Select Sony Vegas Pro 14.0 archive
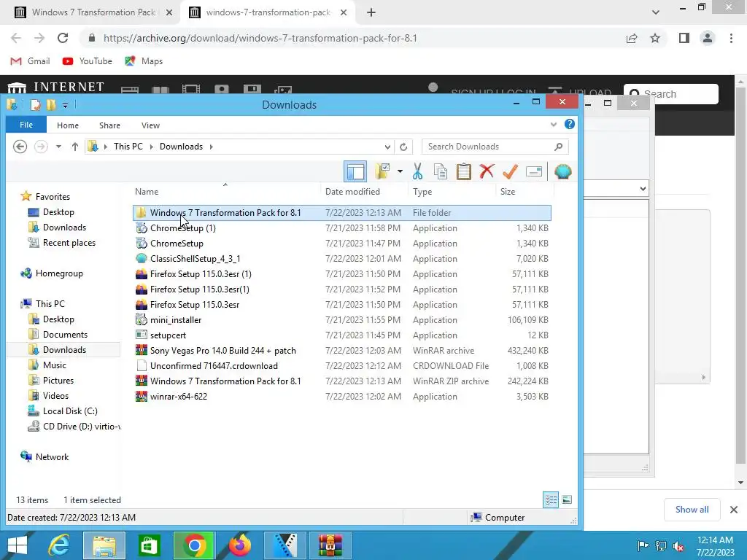747x560 pixels. [x=341, y=350]
